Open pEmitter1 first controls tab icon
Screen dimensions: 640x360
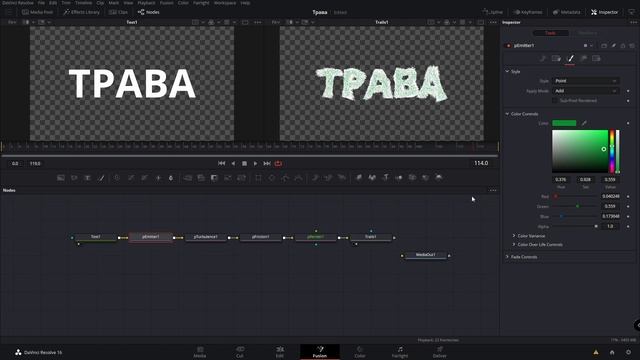543,59
